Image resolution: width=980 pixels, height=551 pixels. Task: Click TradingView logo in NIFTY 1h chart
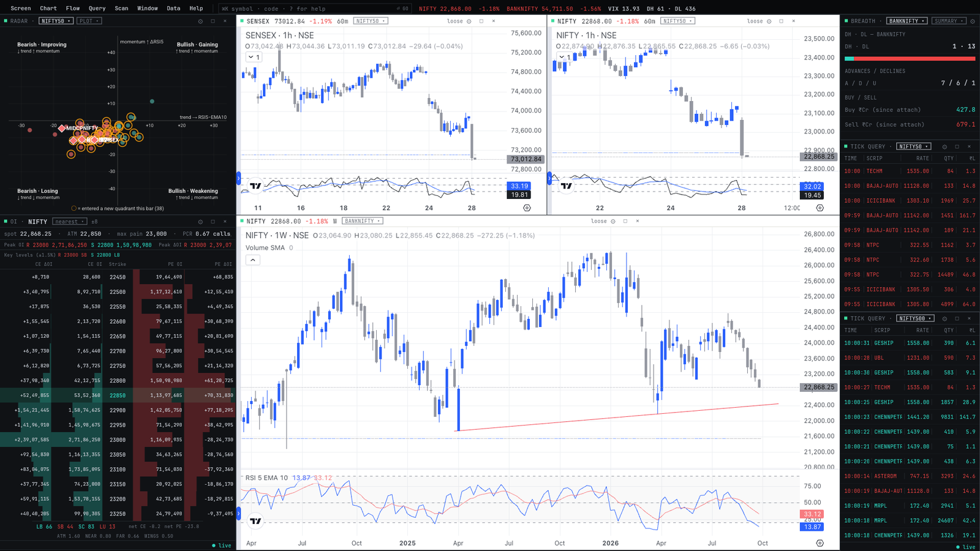pyautogui.click(x=567, y=186)
